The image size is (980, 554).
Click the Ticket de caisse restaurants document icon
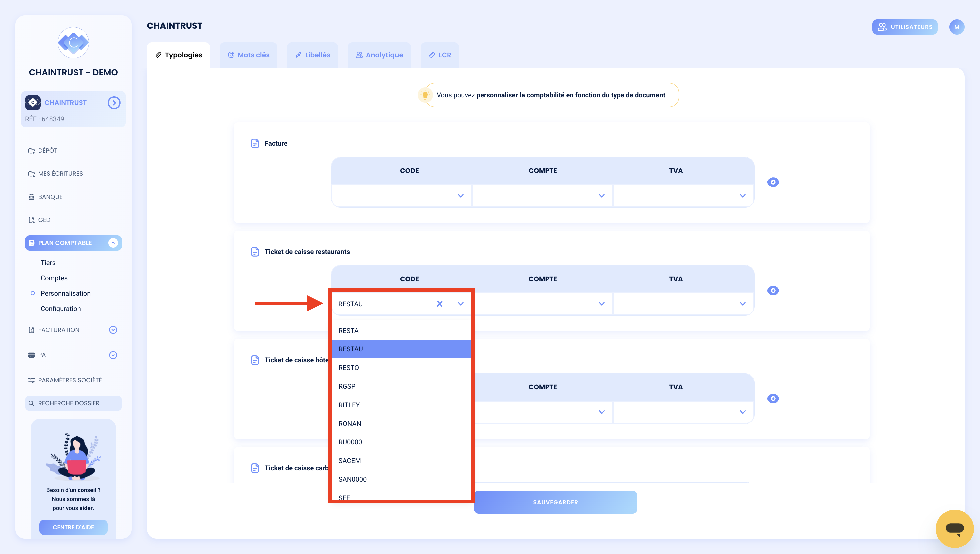(255, 252)
